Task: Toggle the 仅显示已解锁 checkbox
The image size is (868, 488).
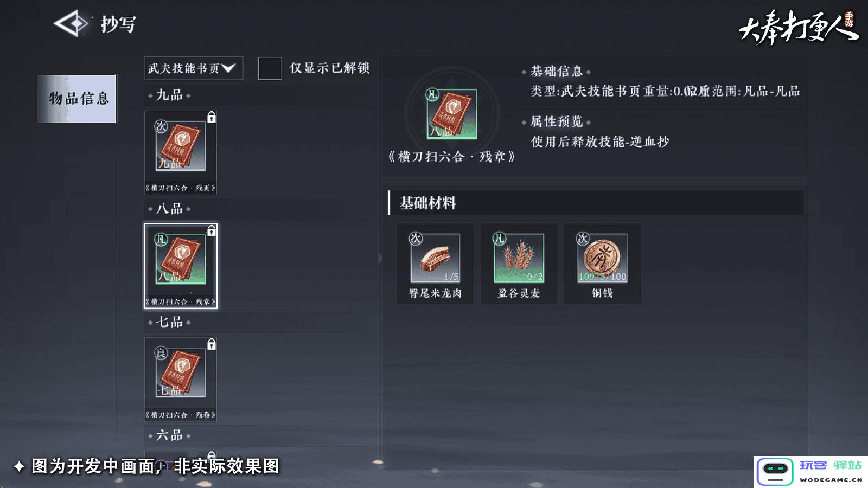Action: point(270,68)
